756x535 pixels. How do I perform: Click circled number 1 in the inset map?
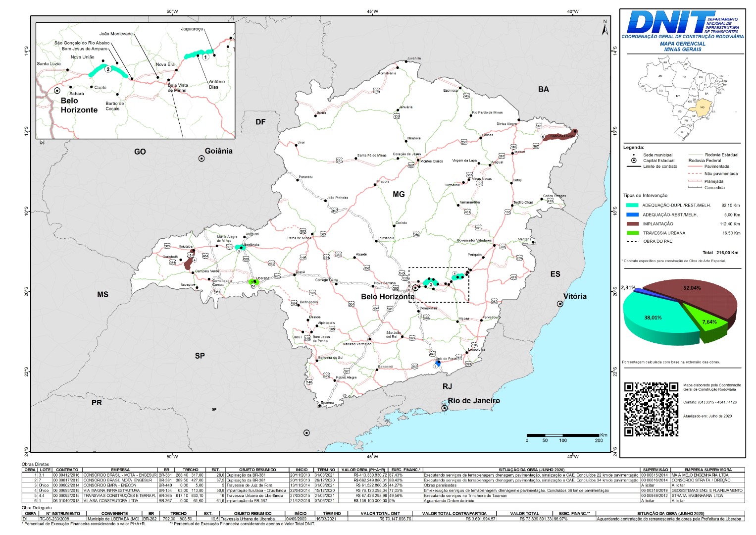(x=205, y=57)
